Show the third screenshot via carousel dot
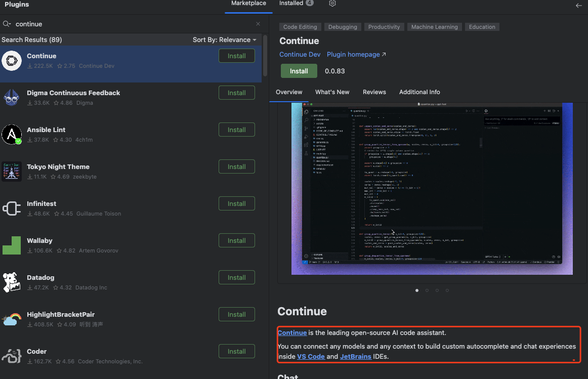The width and height of the screenshot is (588, 379). tap(437, 290)
